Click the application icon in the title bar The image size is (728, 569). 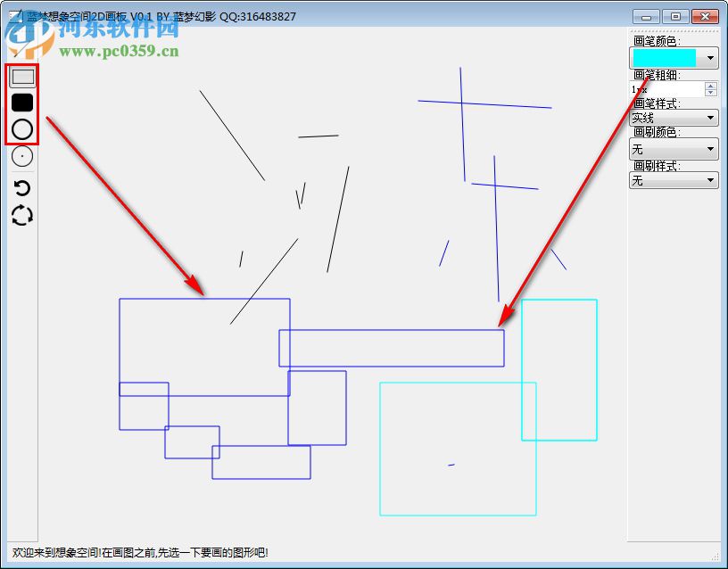(17, 15)
